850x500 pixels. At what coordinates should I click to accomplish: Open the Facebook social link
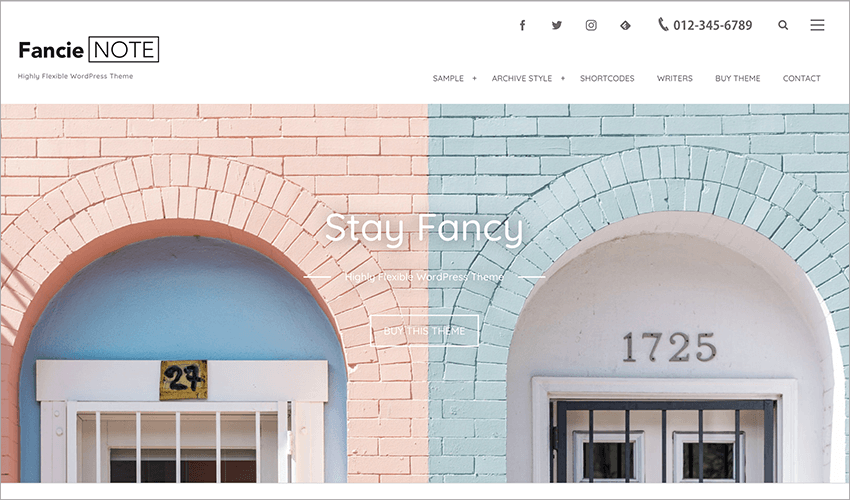coord(523,25)
